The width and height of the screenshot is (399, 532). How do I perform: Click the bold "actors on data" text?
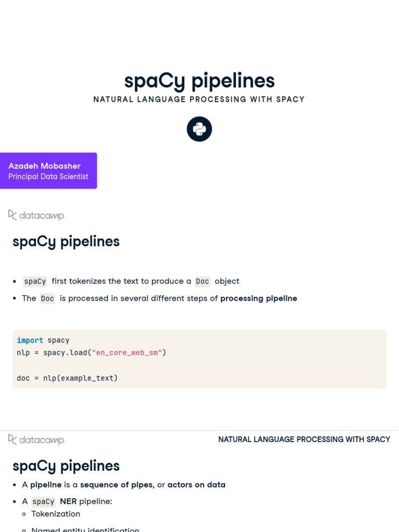(x=196, y=485)
